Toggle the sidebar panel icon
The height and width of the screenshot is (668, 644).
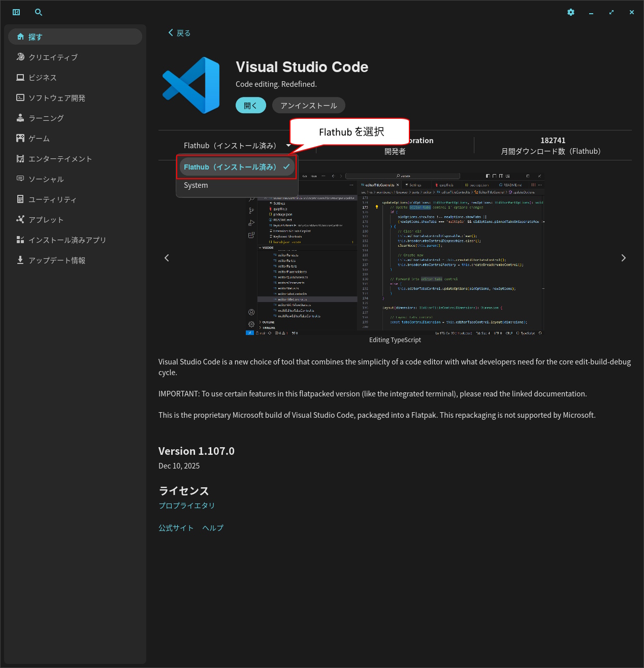(x=16, y=12)
